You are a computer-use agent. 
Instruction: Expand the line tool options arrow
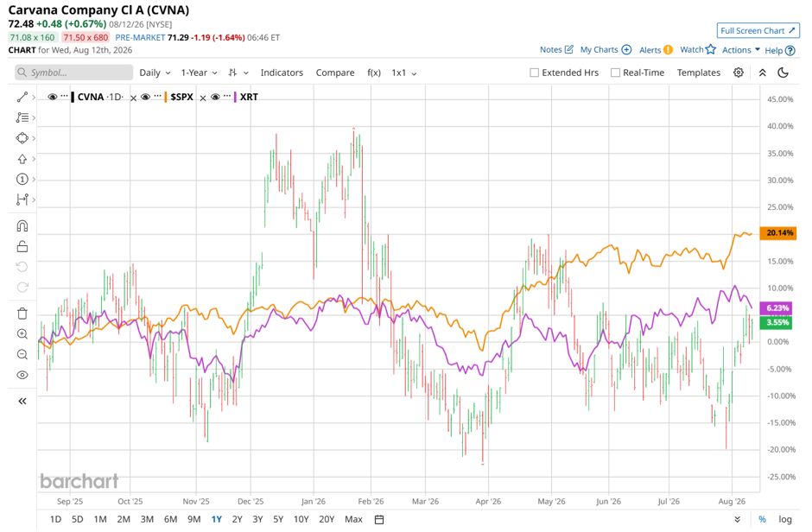34,98
